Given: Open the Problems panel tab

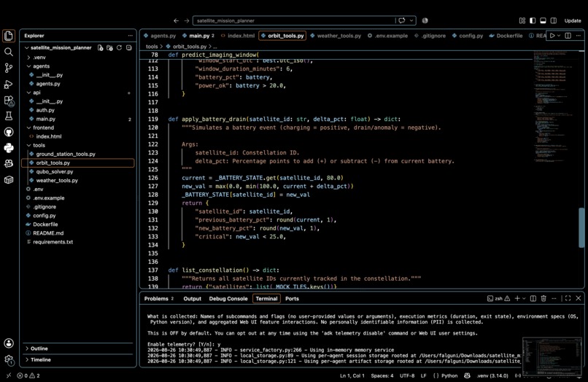Looking at the screenshot, I should pos(158,298).
